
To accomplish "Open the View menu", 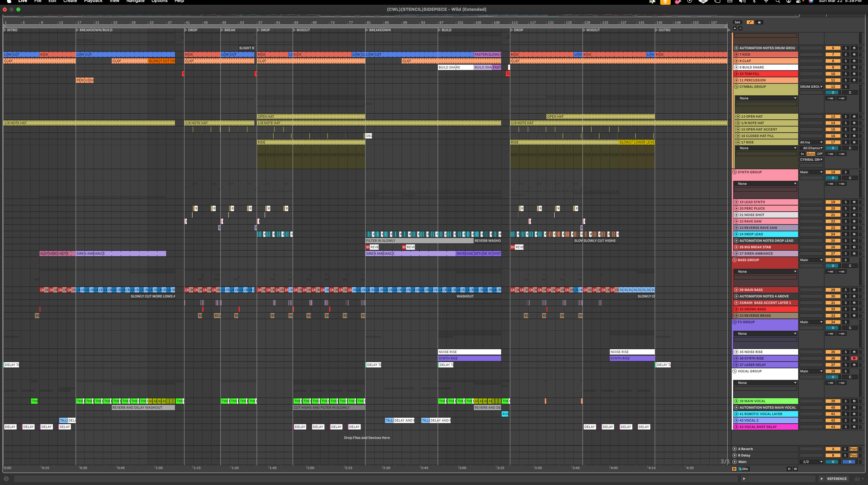I will (114, 1).
